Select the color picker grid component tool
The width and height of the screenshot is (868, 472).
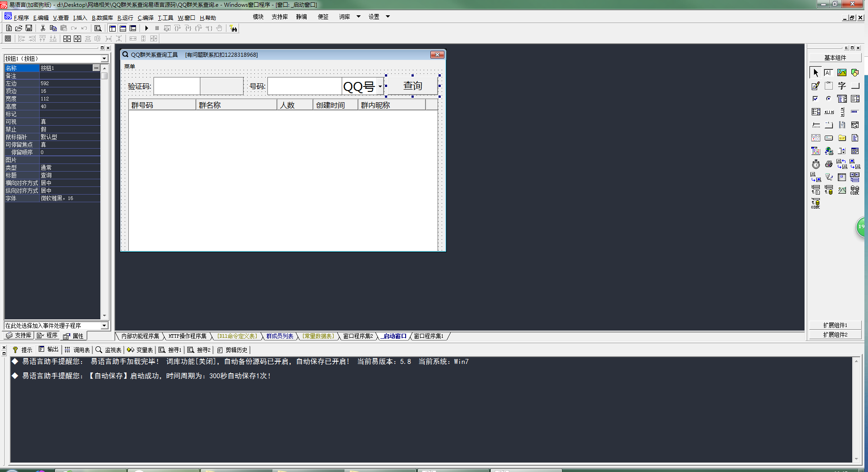816,151
